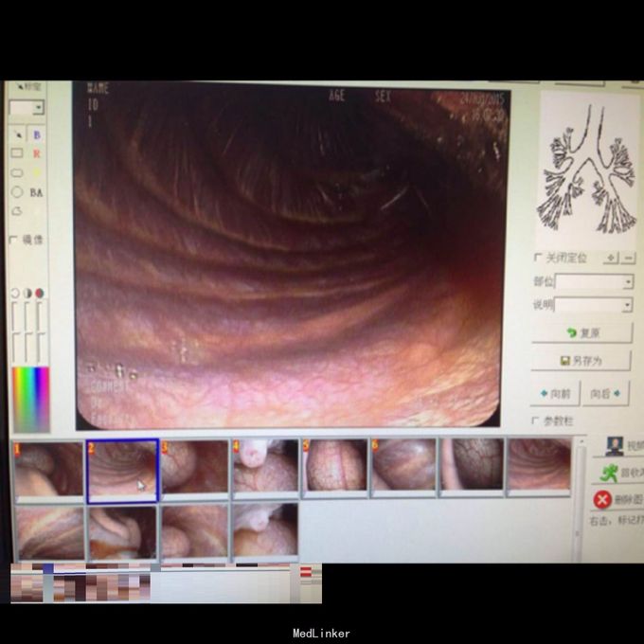Select the arrow pointer tool

[x=18, y=135]
